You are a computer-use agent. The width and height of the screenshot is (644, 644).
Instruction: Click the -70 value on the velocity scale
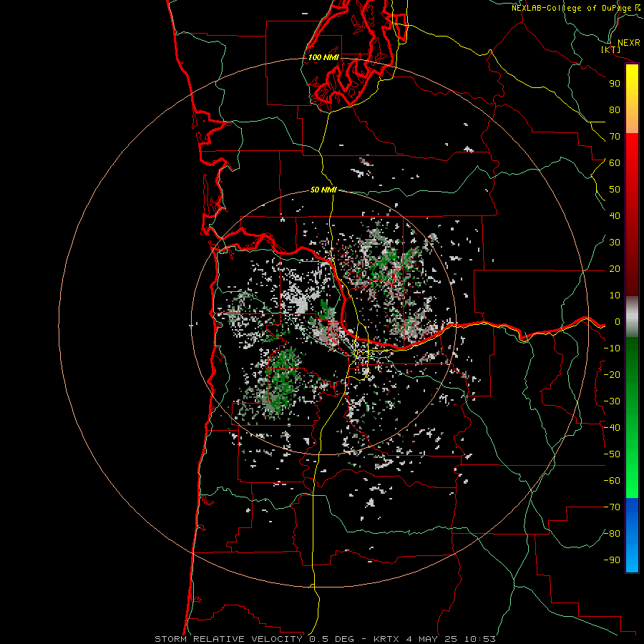click(x=612, y=507)
